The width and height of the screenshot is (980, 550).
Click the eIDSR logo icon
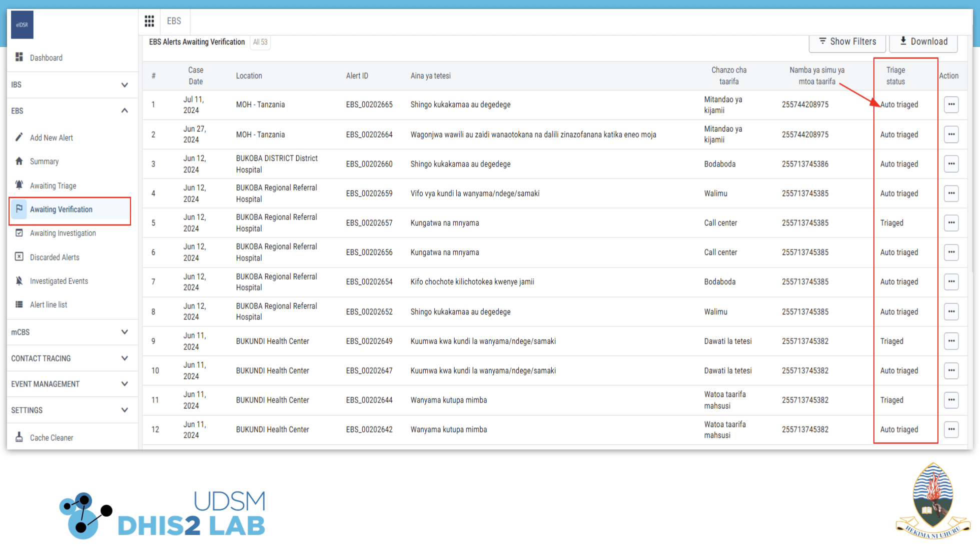point(22,24)
